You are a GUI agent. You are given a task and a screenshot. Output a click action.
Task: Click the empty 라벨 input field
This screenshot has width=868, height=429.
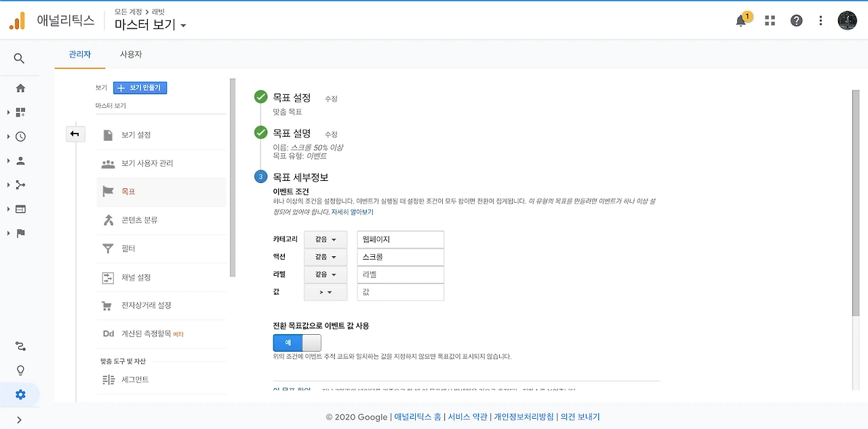click(401, 274)
